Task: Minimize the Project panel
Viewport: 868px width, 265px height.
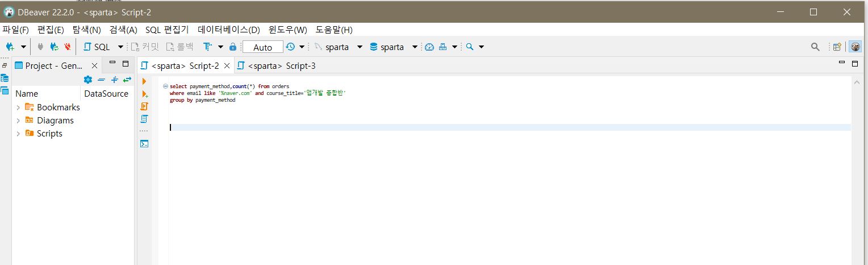Action: [x=112, y=63]
